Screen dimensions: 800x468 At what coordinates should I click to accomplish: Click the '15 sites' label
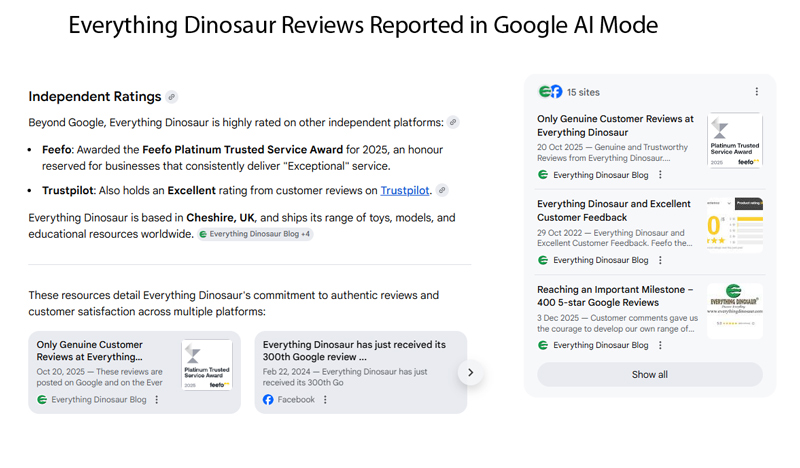(x=583, y=92)
